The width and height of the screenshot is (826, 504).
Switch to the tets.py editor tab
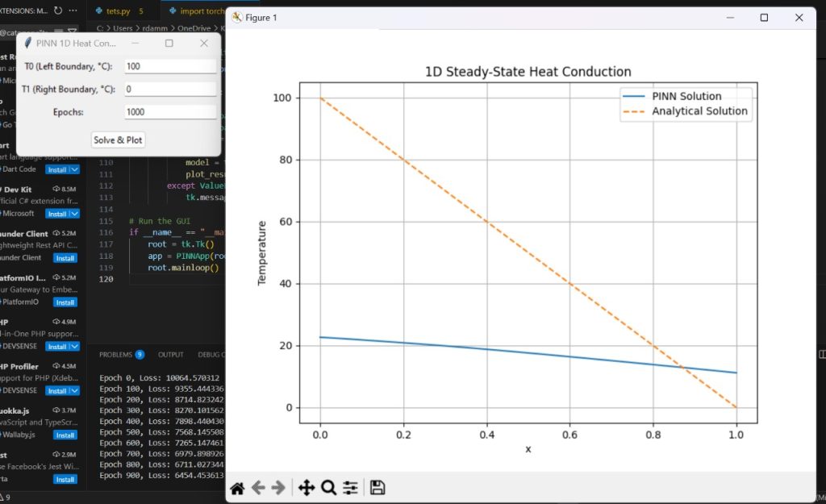point(118,11)
